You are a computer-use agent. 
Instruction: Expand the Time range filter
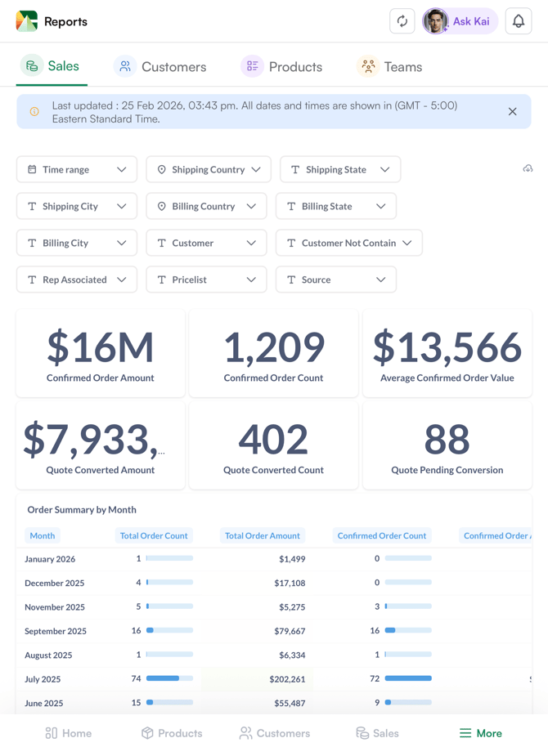[x=77, y=170]
